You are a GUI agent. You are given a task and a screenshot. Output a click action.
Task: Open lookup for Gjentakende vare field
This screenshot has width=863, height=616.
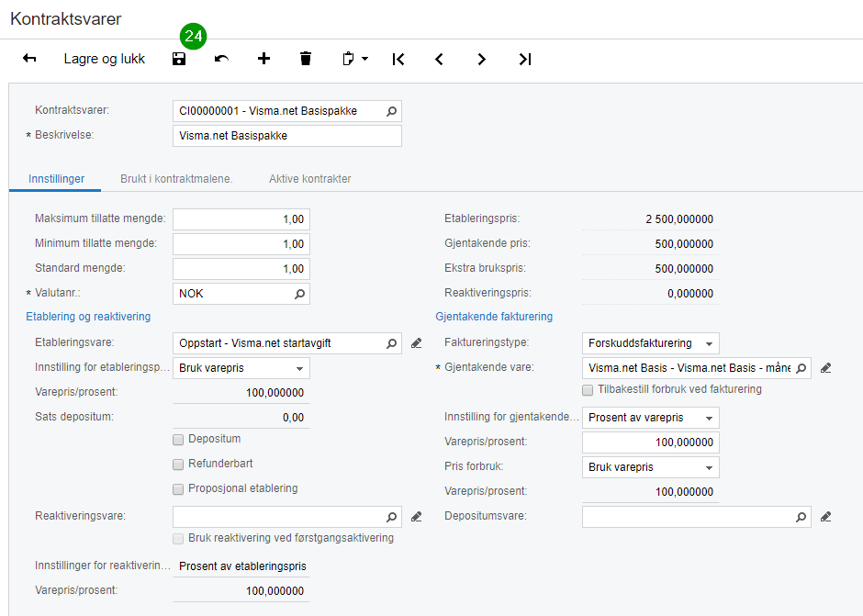coord(801,368)
